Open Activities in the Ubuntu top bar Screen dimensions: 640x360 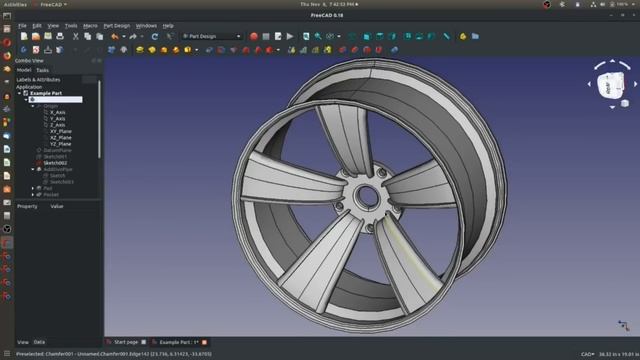click(x=15, y=4)
